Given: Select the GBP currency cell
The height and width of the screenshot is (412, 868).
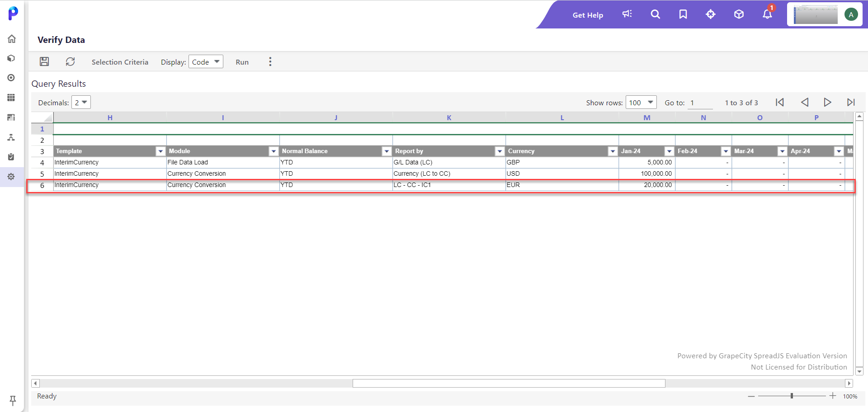Looking at the screenshot, I should pos(562,163).
